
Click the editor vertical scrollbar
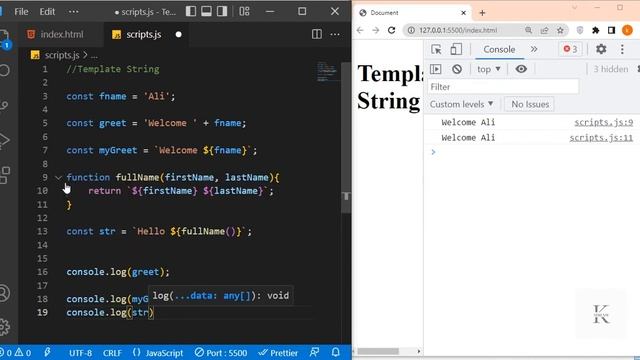click(x=346, y=137)
